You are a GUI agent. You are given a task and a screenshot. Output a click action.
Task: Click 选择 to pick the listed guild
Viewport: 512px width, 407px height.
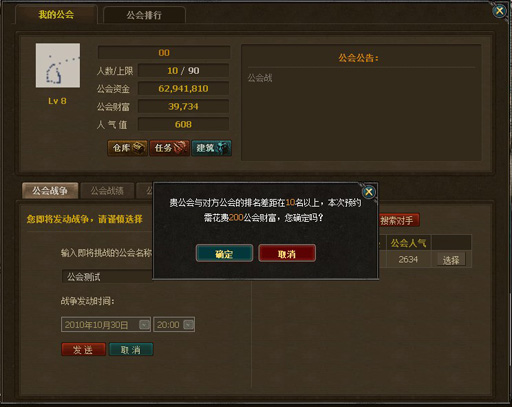point(451,260)
